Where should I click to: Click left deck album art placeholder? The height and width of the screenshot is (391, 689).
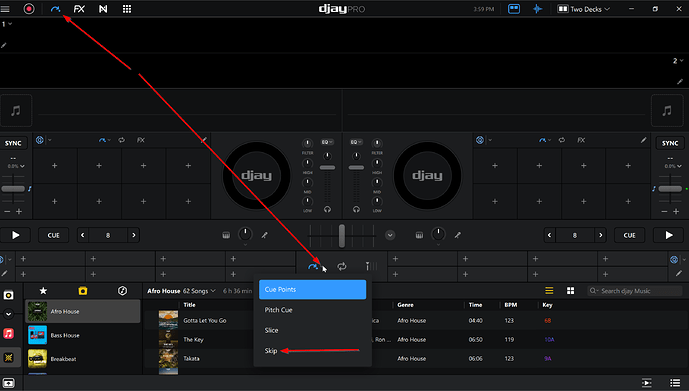pos(16,111)
